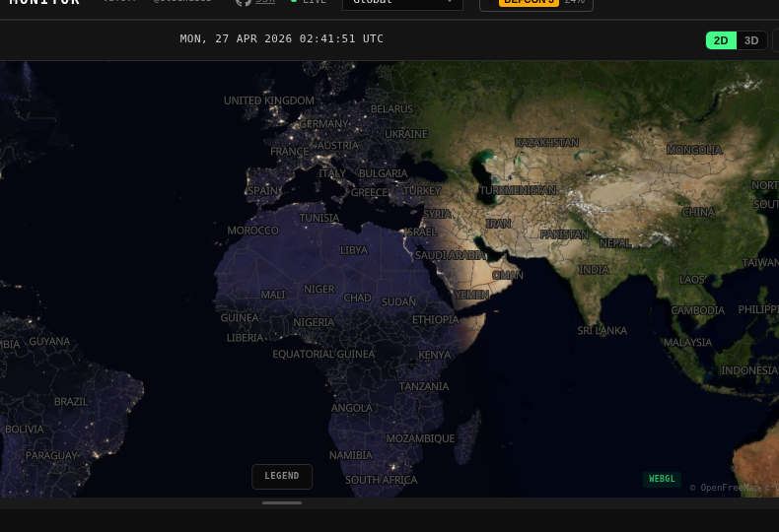
Task: Click the TURKEY country label
Action: tap(422, 191)
